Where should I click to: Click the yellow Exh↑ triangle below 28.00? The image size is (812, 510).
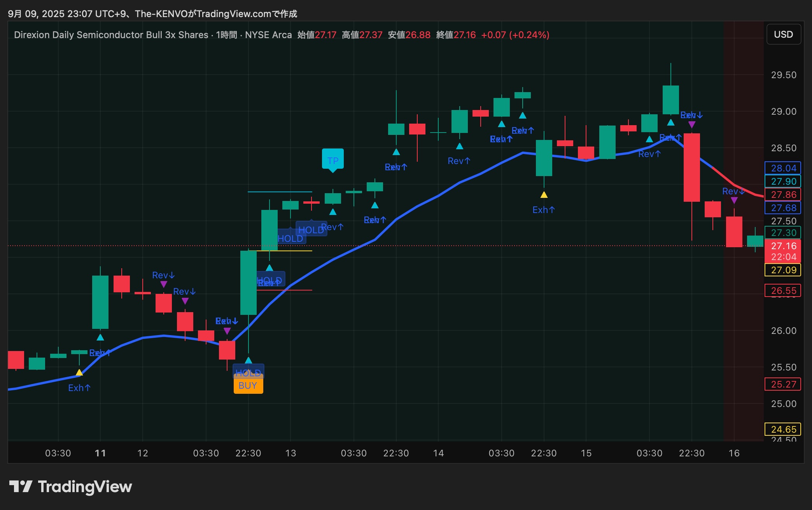point(544,195)
